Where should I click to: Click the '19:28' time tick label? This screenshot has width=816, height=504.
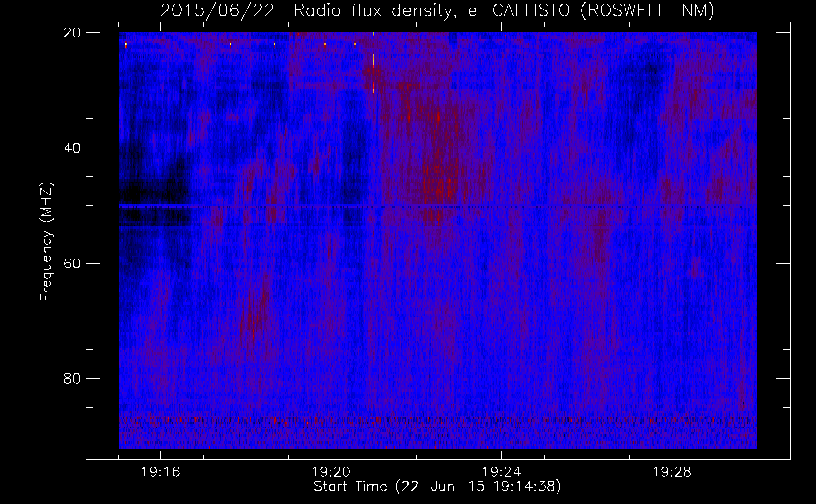(672, 472)
